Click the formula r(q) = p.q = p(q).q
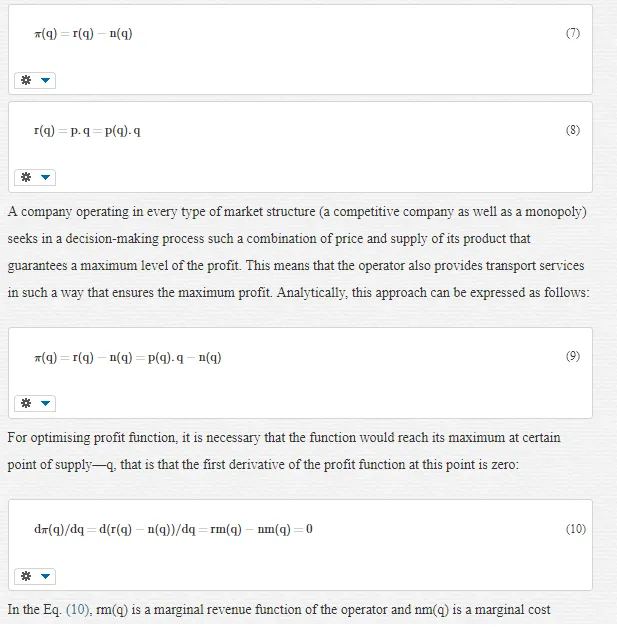Screen dimensions: 617x627 click(87, 130)
